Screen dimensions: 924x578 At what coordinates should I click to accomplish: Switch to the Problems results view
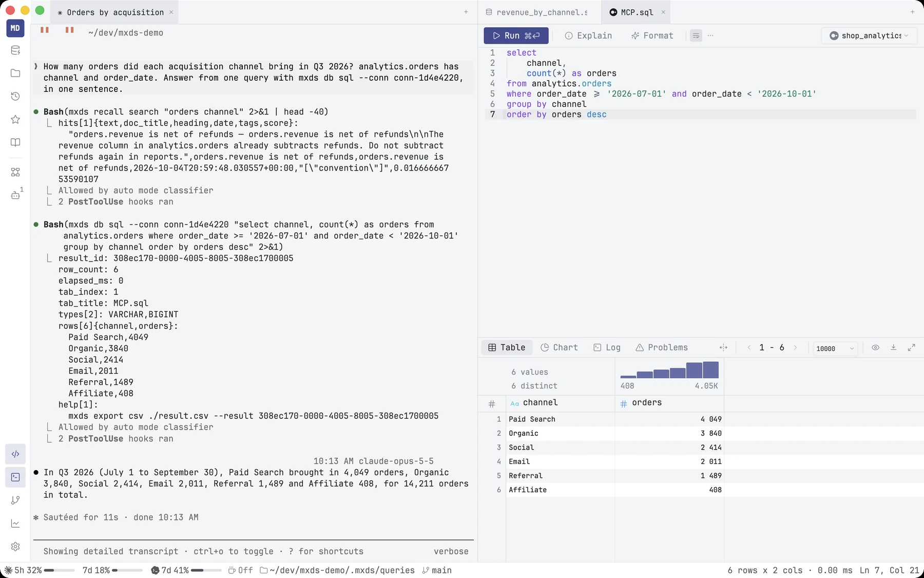click(x=661, y=347)
